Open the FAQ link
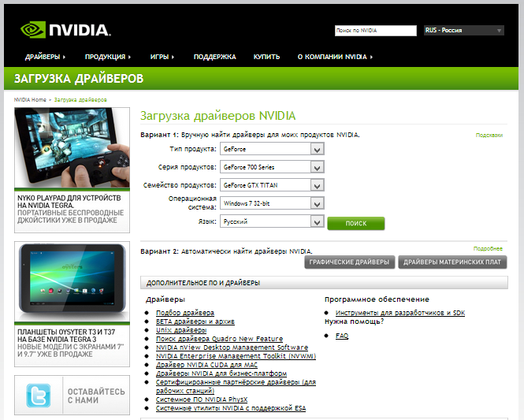Image resolution: width=524 pixels, height=420 pixels. [x=342, y=336]
